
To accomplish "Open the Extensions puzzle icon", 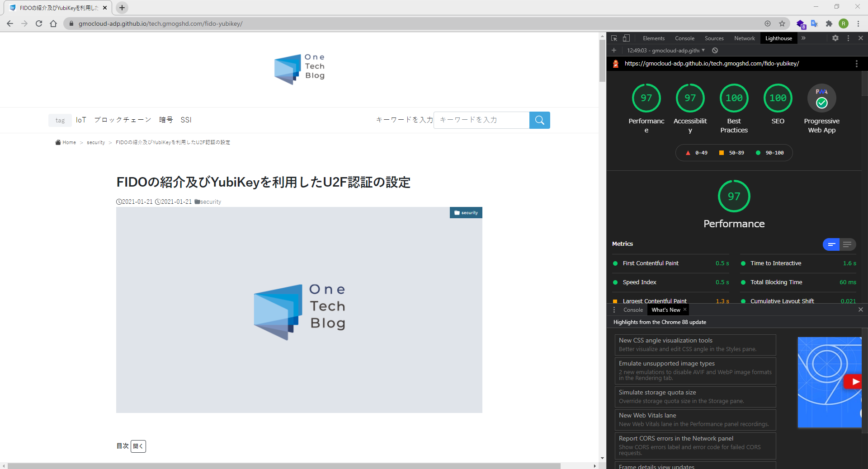I will click(x=829, y=23).
